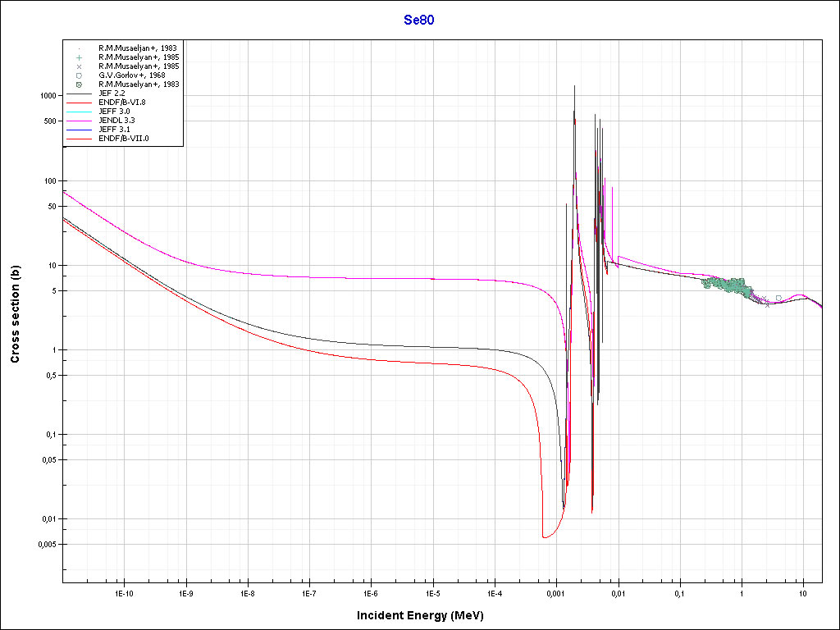Click the 1E-10 tick on the x-axis
The height and width of the screenshot is (630, 840).
123,592
